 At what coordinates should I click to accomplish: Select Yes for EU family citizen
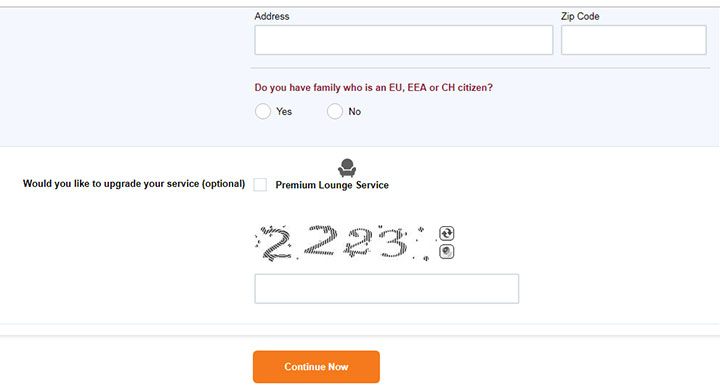(x=263, y=112)
